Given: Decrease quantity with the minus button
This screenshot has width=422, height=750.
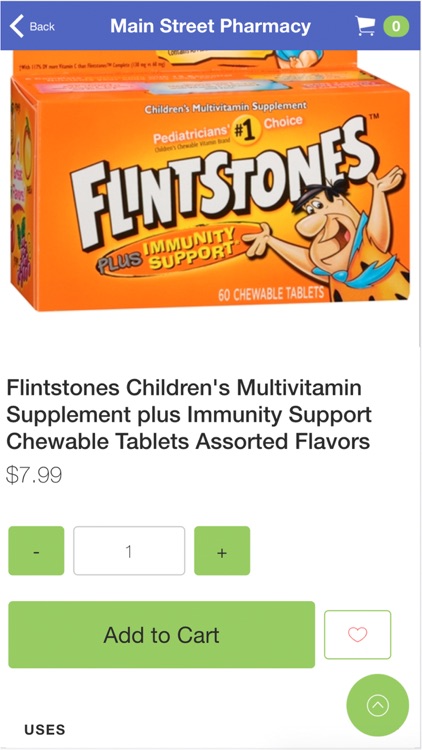Looking at the screenshot, I should (36, 551).
